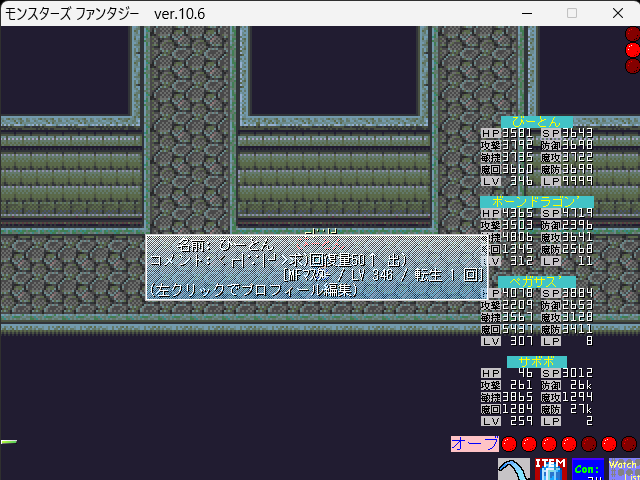Close the モンスターズ ファンタジー window
640x480 pixels.
(618, 13)
